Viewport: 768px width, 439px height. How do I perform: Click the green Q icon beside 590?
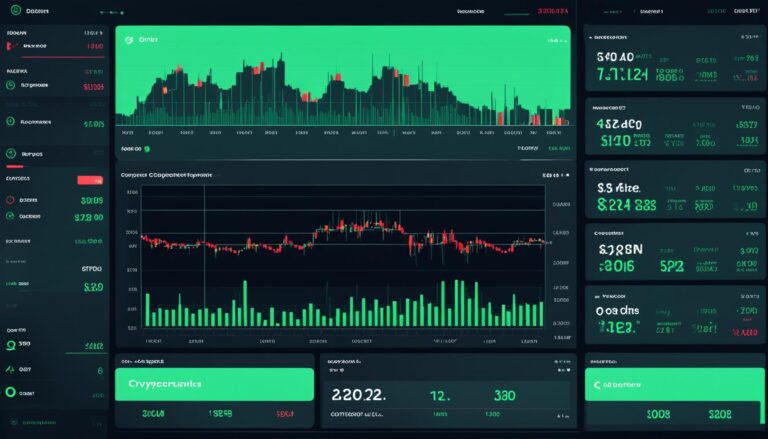[x=10, y=345]
